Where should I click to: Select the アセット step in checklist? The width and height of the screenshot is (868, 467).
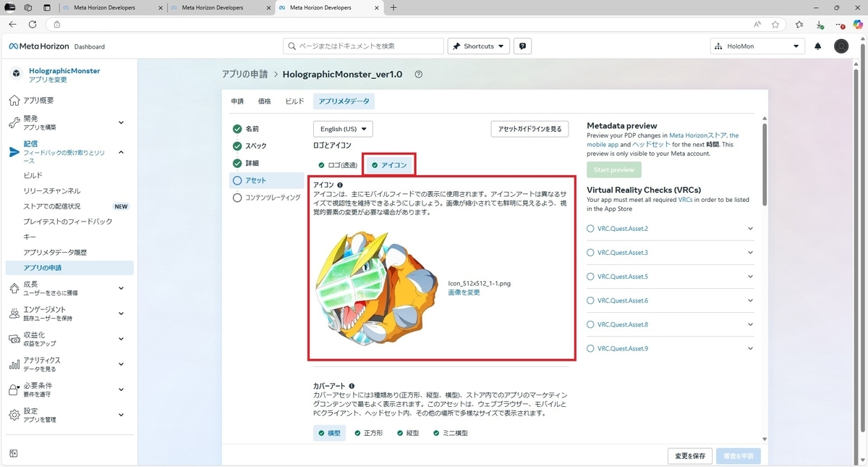point(267,181)
